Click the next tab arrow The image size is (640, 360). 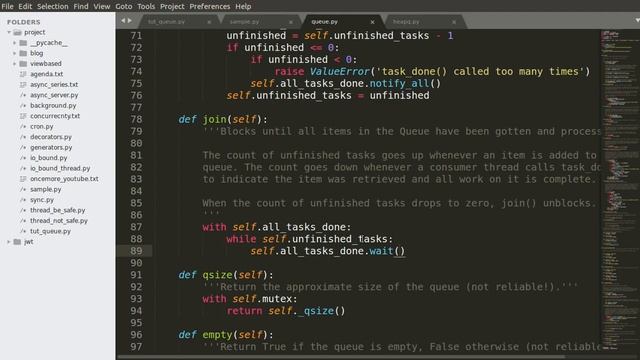click(130, 20)
